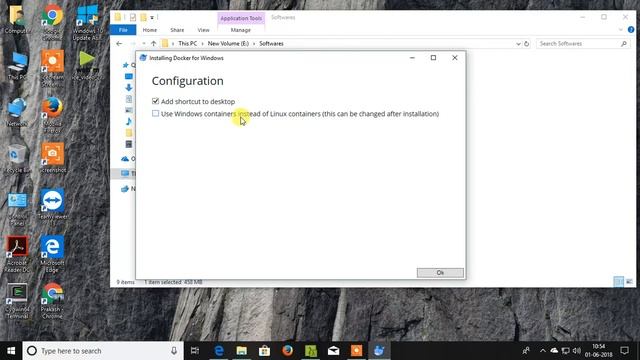Open volume control in system tray
640x360 pixels.
[x=577, y=351]
